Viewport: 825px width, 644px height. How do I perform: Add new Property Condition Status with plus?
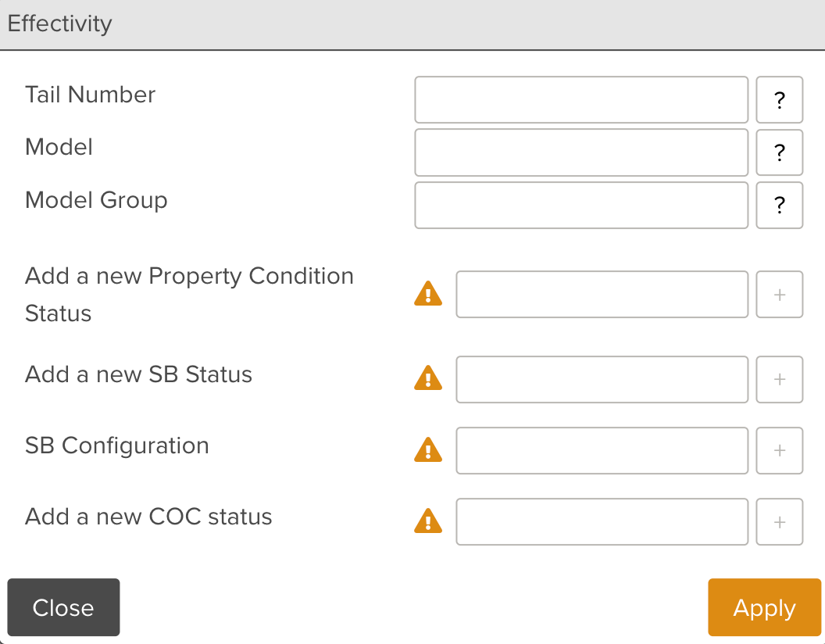coord(779,295)
